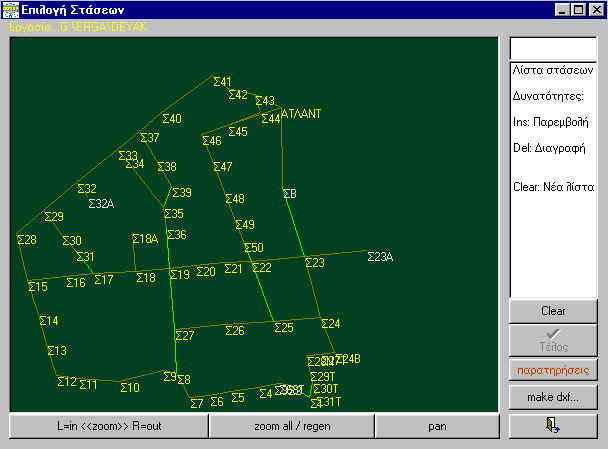The width and height of the screenshot is (608, 449).
Task: Click the exit door icon button
Action: pos(553,426)
